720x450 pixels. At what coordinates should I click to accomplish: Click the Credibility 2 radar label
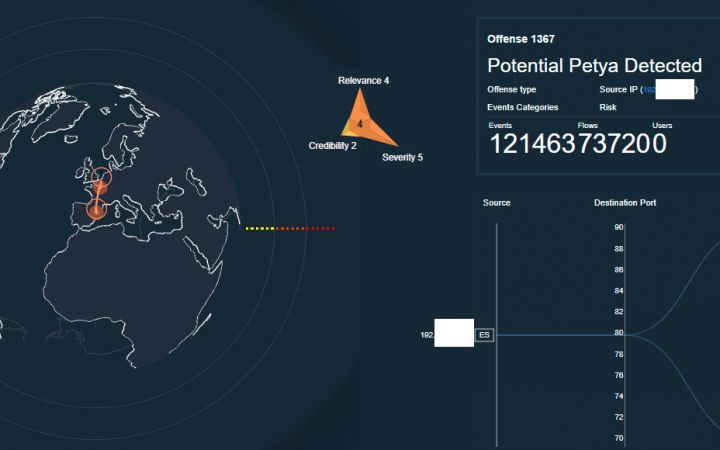point(332,146)
